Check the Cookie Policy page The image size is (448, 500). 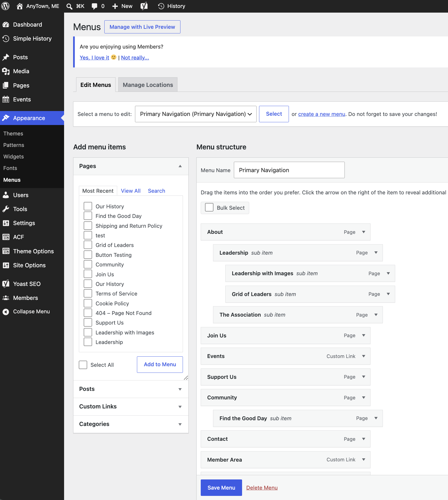[88, 303]
